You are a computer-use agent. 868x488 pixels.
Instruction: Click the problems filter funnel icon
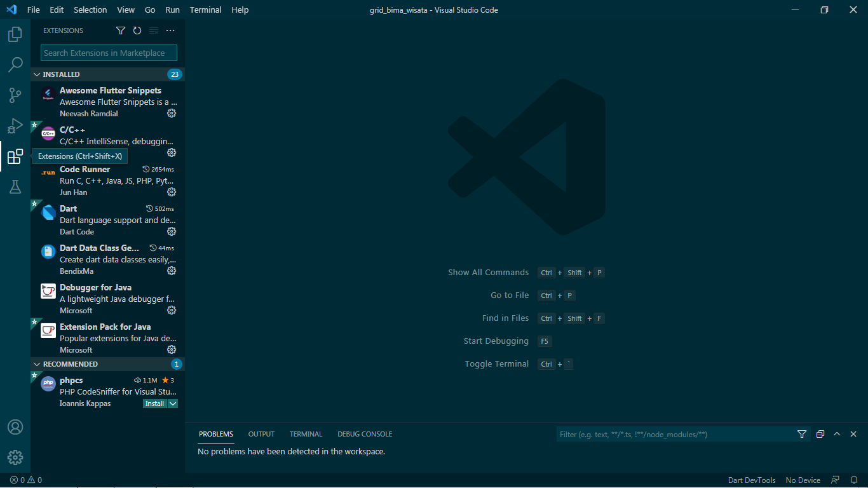point(802,434)
